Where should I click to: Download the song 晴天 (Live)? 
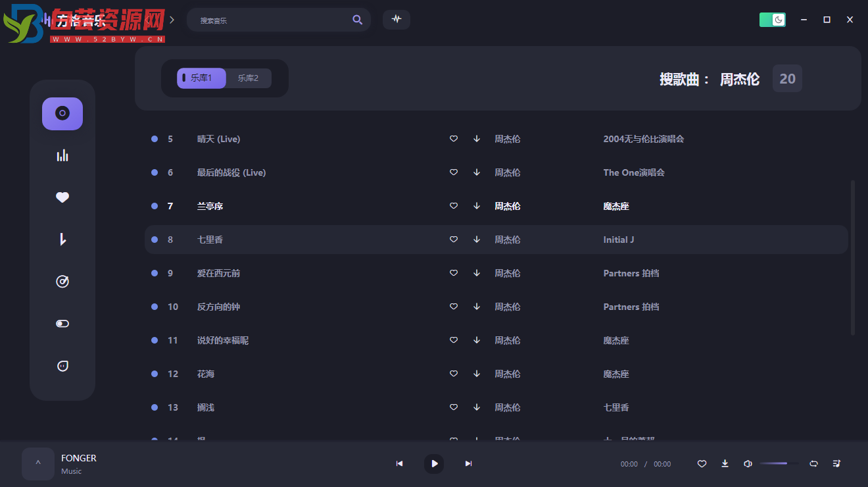(477, 139)
